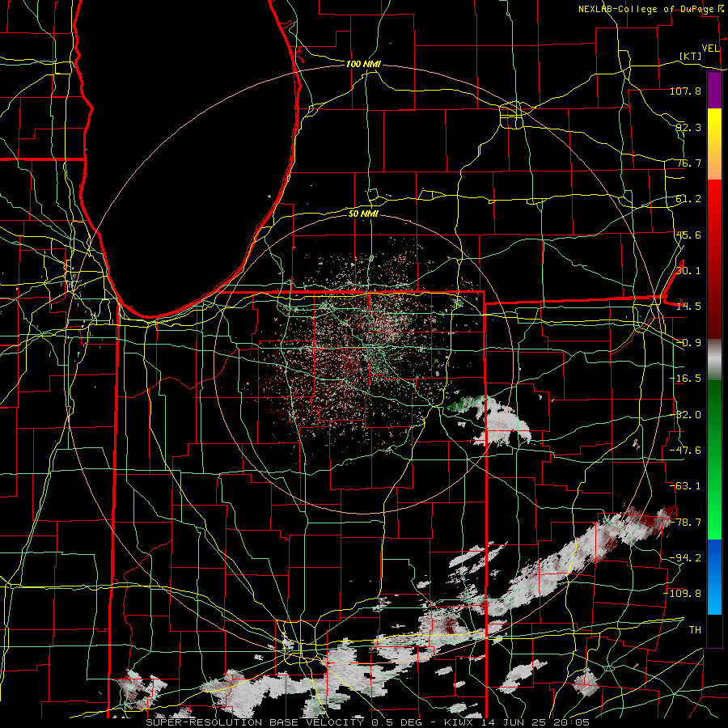
Task: Select the 76.7 velocity scale value
Action: (688, 163)
